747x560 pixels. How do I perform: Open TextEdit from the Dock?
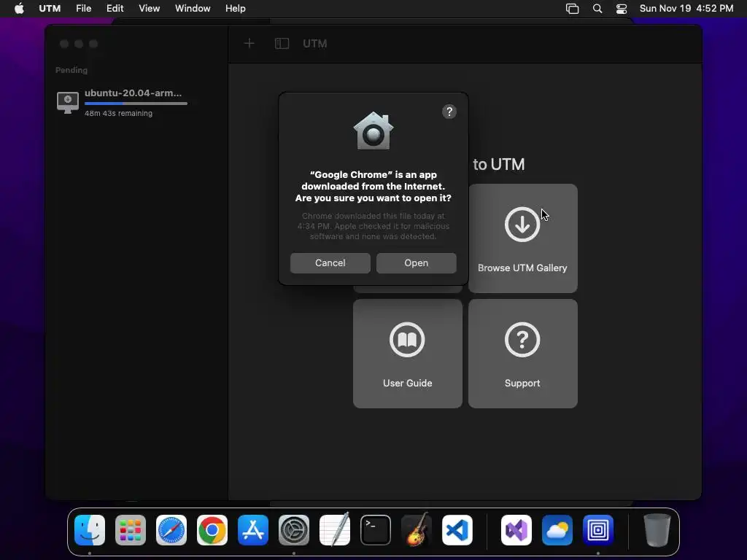coord(334,530)
